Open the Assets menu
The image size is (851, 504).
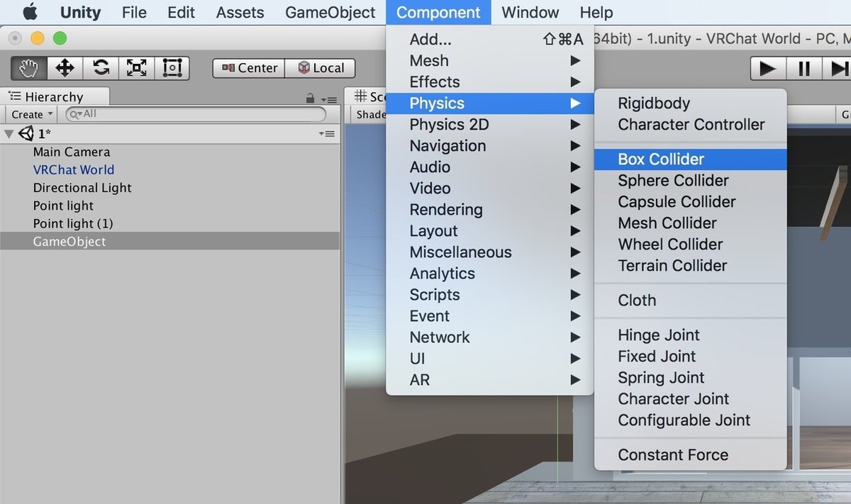tap(240, 12)
